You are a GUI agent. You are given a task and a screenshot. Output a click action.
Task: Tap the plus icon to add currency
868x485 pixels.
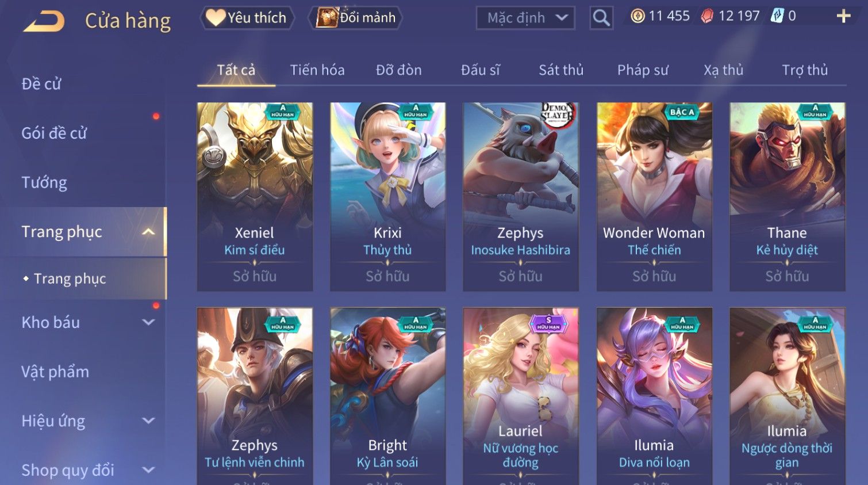[x=843, y=16]
